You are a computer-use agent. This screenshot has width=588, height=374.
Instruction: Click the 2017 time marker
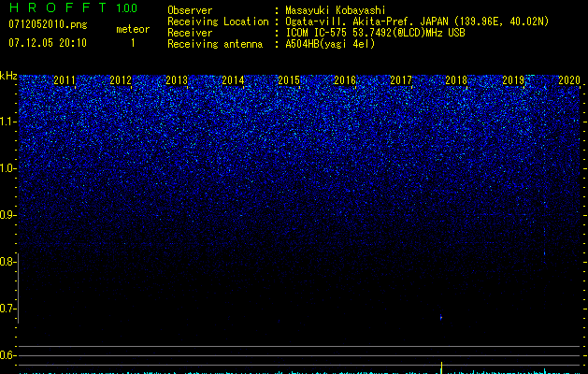click(401, 80)
